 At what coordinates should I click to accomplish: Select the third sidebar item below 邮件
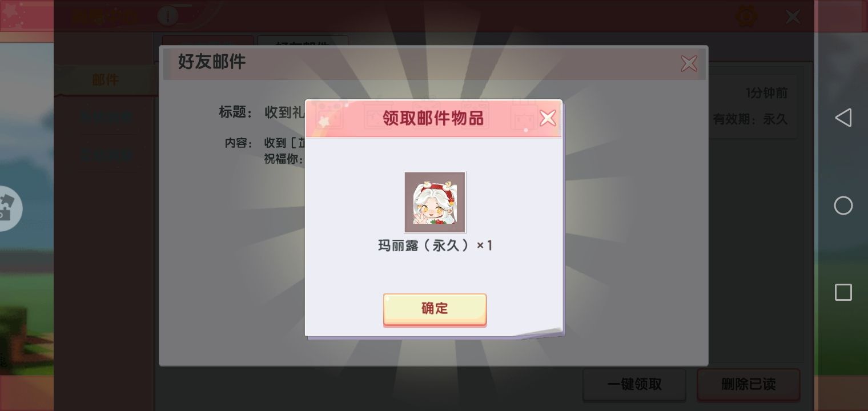(x=106, y=155)
